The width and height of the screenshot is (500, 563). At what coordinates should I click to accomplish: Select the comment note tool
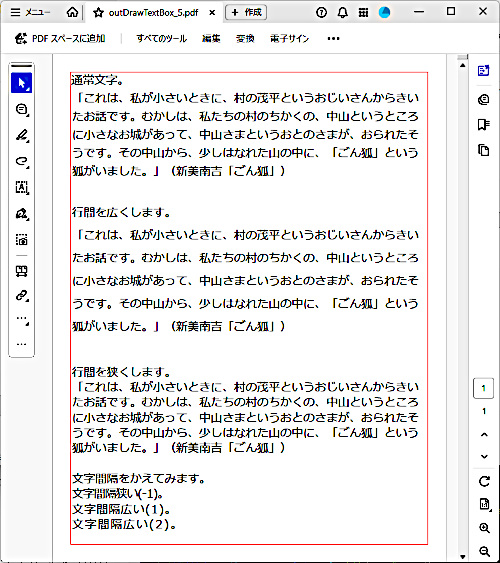coord(22,109)
